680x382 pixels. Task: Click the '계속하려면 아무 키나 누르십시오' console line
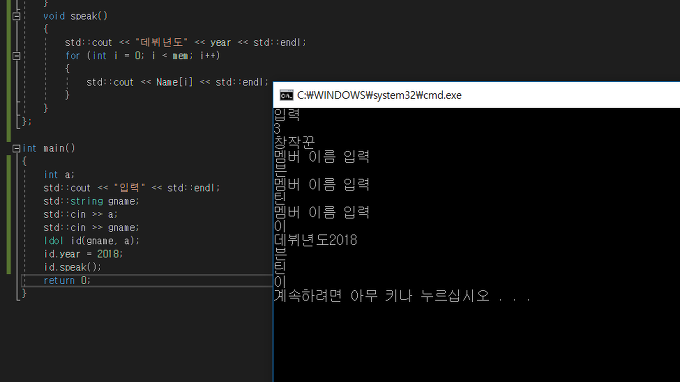pyautogui.click(x=402, y=296)
